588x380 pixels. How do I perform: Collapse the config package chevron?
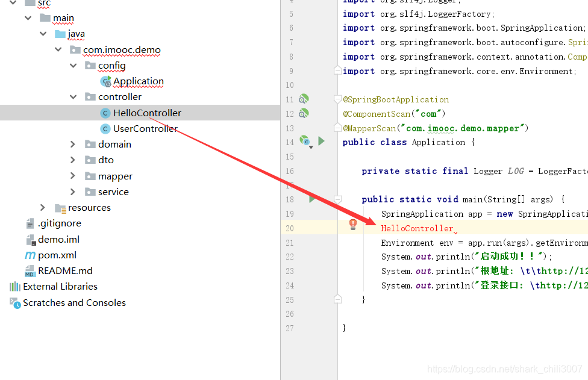(73, 66)
